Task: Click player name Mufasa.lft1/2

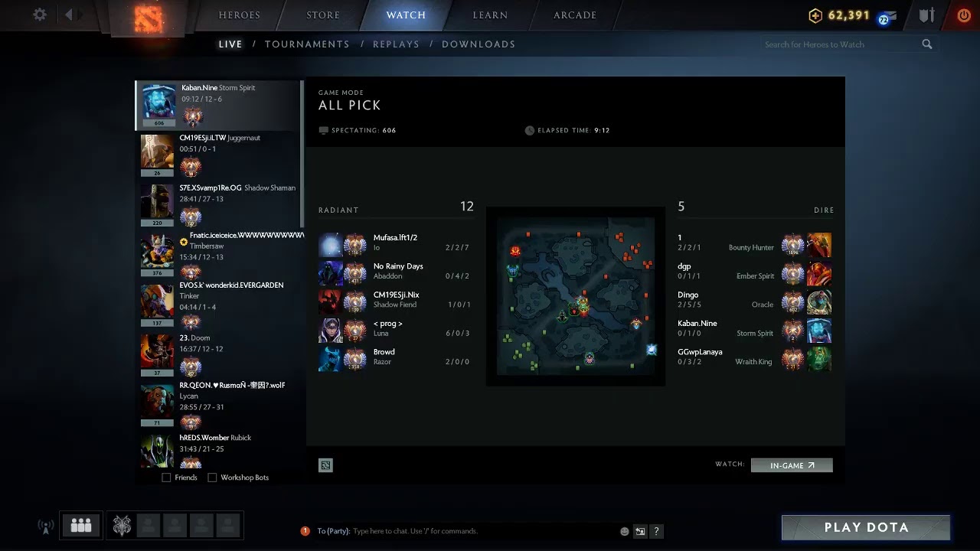Action: coord(395,238)
